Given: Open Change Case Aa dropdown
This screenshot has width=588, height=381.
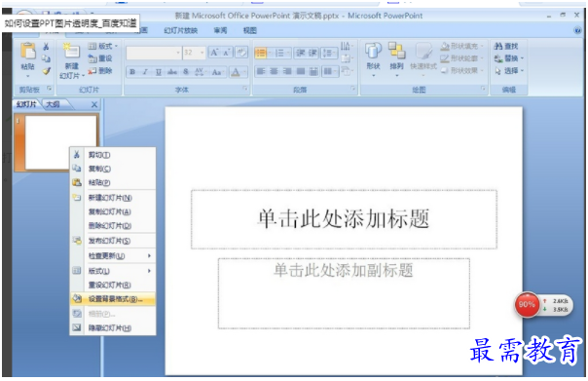Looking at the screenshot, I should [x=218, y=72].
